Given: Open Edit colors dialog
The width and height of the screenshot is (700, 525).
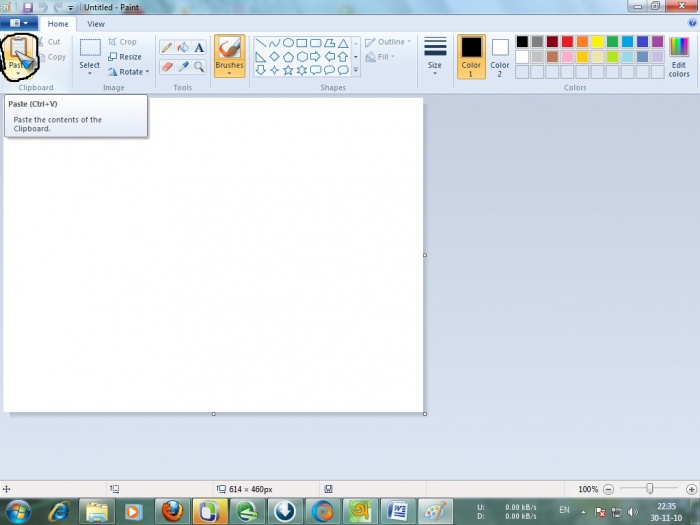Looking at the screenshot, I should tap(679, 56).
